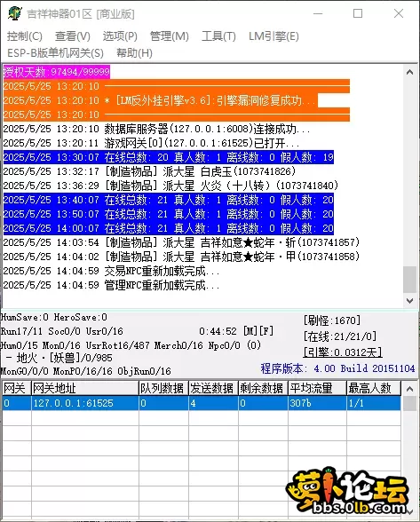Open the ESP-B版单机网关(S) menu

coord(55,53)
